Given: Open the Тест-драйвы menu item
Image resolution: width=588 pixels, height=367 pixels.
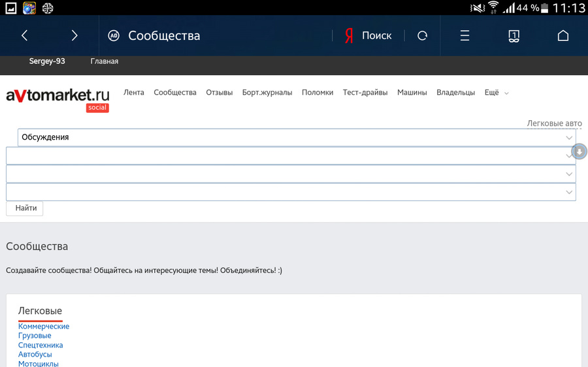Looking at the screenshot, I should (365, 92).
